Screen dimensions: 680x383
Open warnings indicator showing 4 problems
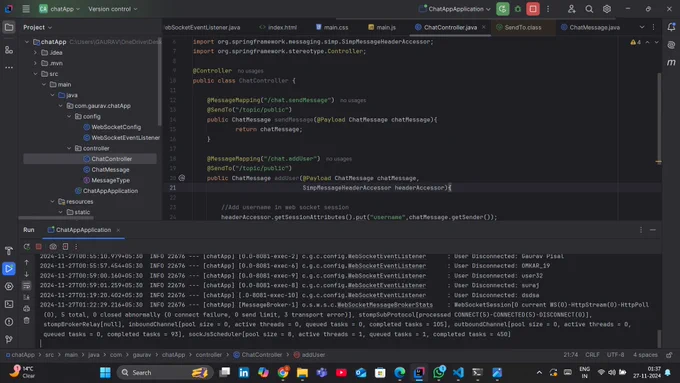click(x=635, y=42)
